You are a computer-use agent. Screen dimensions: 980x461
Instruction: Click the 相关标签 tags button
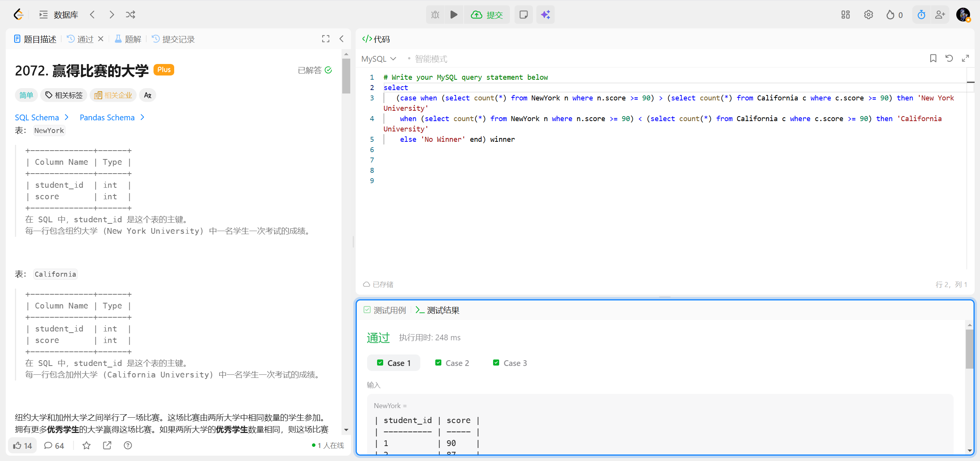pos(64,95)
